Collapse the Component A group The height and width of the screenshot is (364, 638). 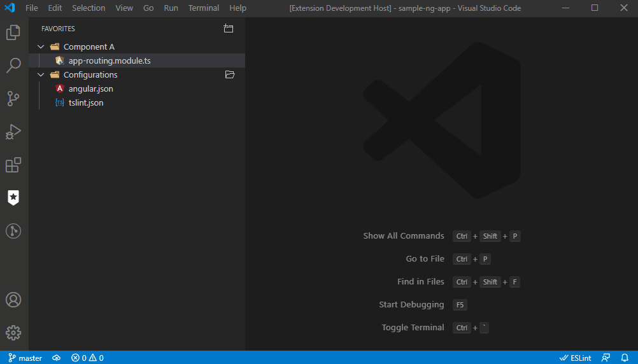click(41, 46)
